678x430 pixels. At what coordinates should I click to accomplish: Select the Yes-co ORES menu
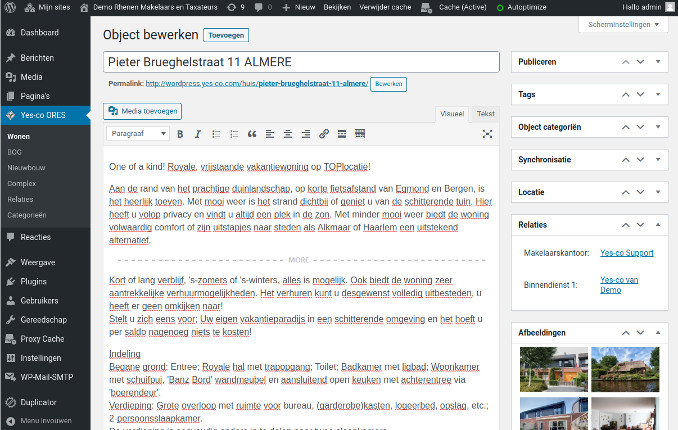(45, 115)
